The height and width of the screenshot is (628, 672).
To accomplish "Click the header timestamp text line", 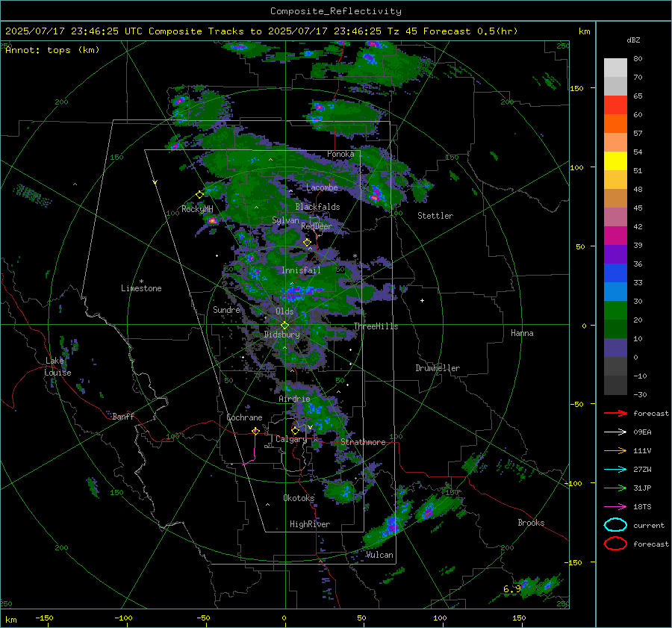I will coord(261,31).
